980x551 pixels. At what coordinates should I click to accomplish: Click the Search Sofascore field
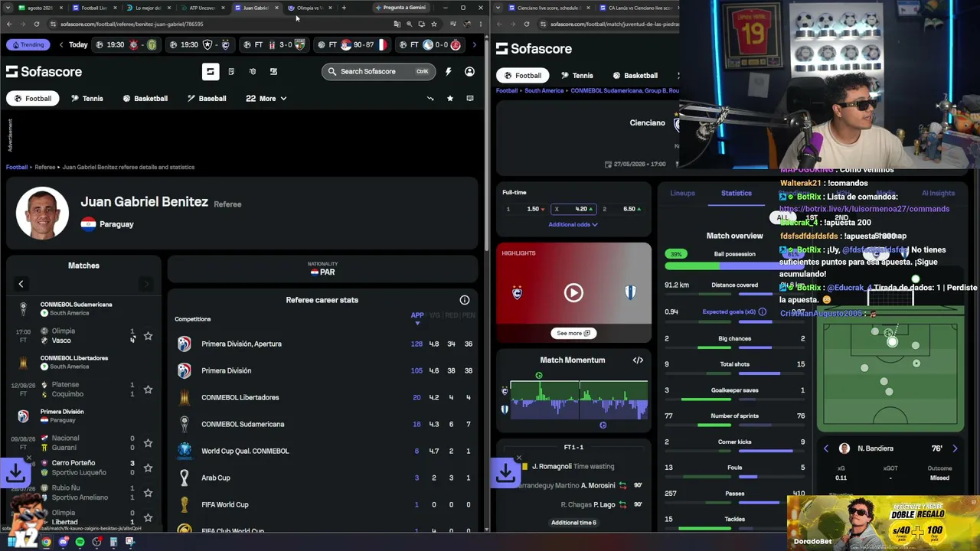pos(378,71)
